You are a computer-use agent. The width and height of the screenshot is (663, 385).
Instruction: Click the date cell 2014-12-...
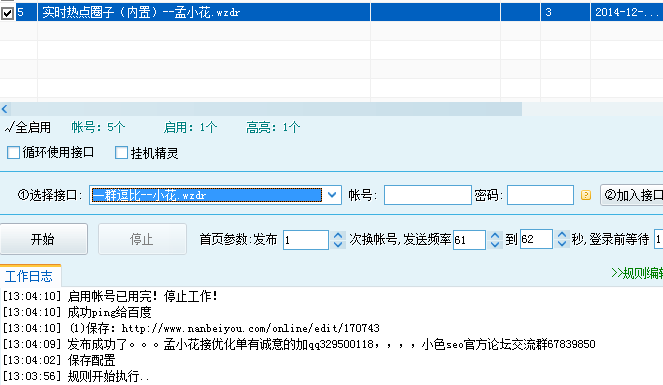pos(626,12)
